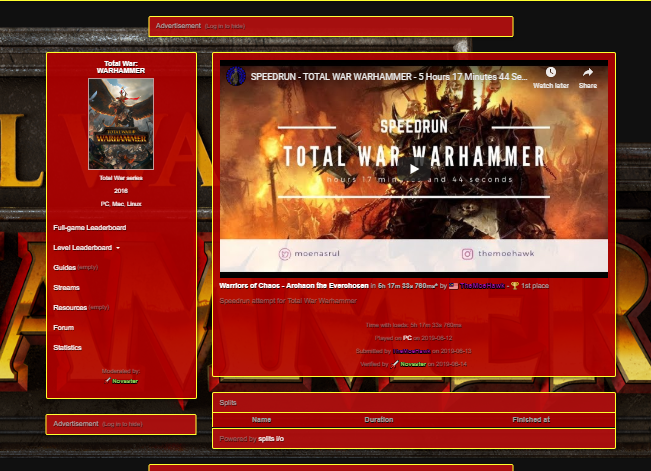The width and height of the screenshot is (651, 471).
Task: Open TheMoeHawk link in Submitted by line
Action: coord(411,351)
